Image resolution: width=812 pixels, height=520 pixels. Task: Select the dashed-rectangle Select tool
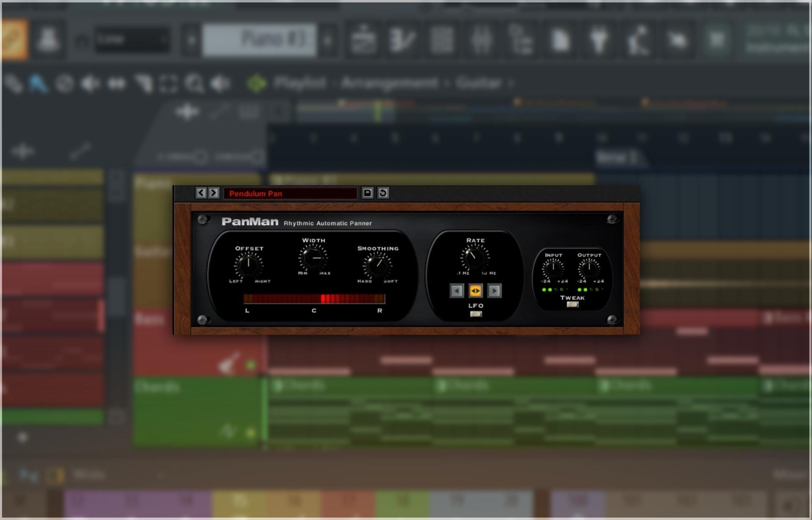pyautogui.click(x=169, y=84)
